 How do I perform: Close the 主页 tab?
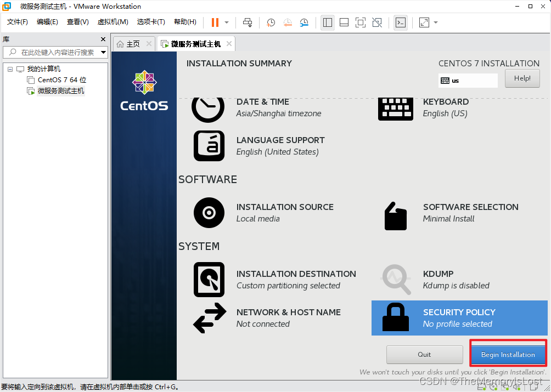tap(149, 43)
